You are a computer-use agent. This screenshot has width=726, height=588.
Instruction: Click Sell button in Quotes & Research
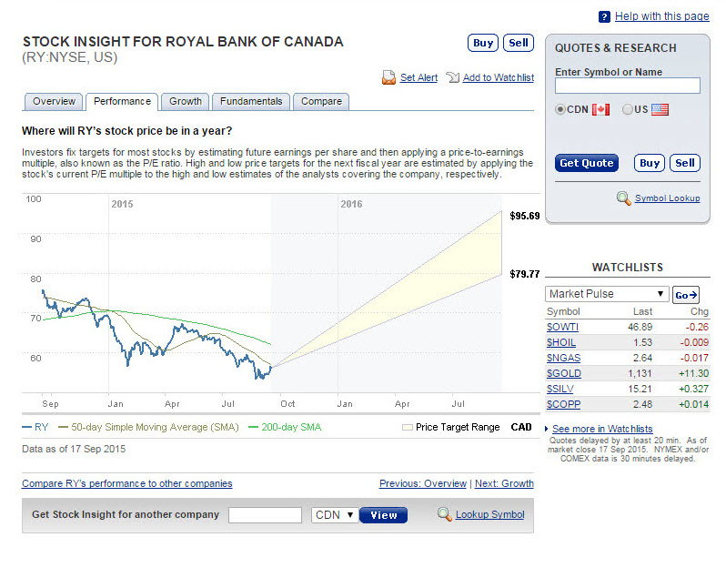tap(685, 163)
